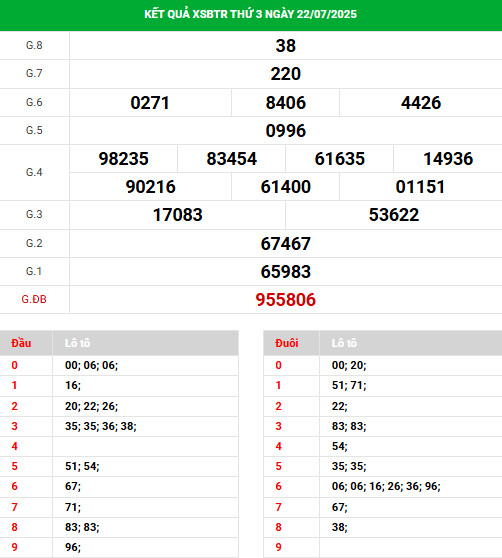Click the G.7 row label

pos(34,73)
